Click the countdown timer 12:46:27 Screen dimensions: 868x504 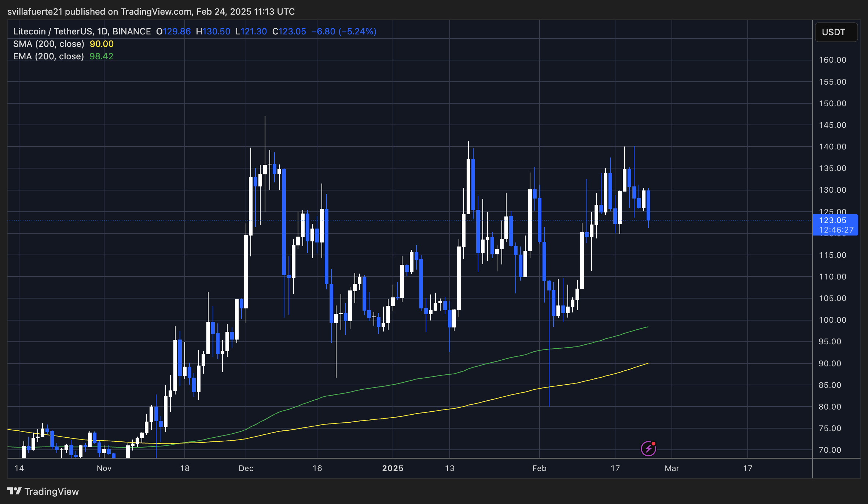[836, 230]
